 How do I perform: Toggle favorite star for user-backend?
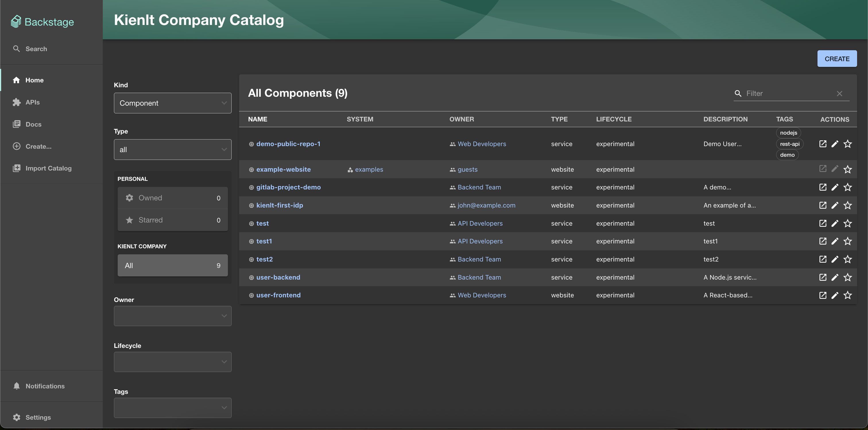(x=847, y=277)
